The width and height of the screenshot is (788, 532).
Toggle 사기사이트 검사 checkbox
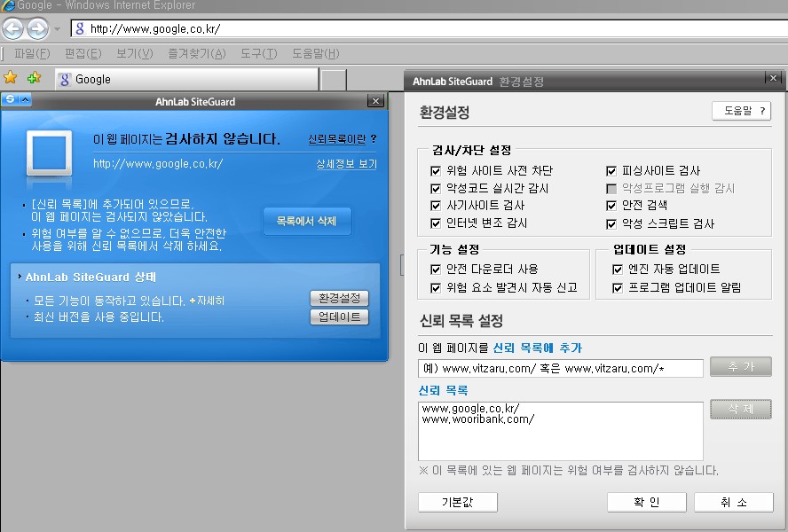(x=436, y=206)
